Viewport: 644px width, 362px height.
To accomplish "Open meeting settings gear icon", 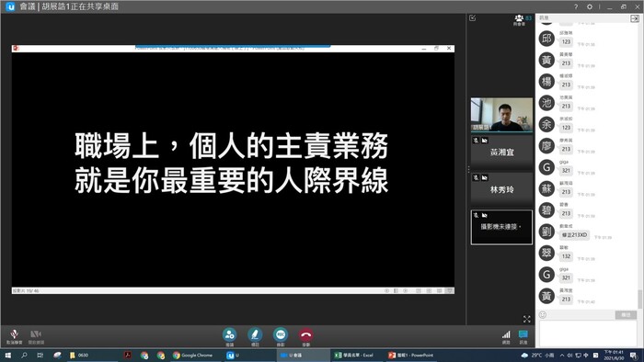I will click(590, 6).
